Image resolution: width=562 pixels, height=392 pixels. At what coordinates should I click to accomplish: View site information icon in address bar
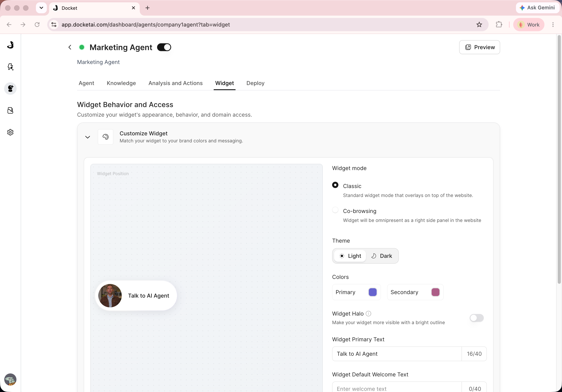54,24
